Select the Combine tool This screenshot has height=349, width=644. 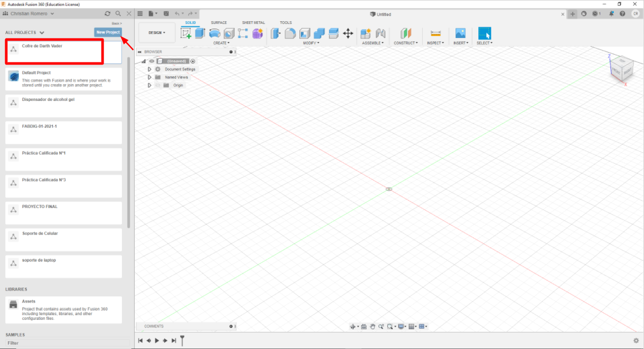(x=319, y=33)
